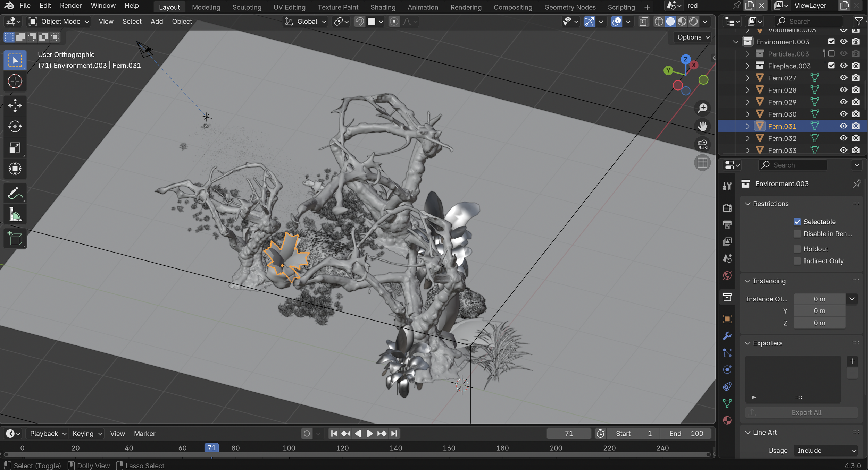This screenshot has width=868, height=470.
Task: Collapse the Instancing panel
Action: [748, 281]
